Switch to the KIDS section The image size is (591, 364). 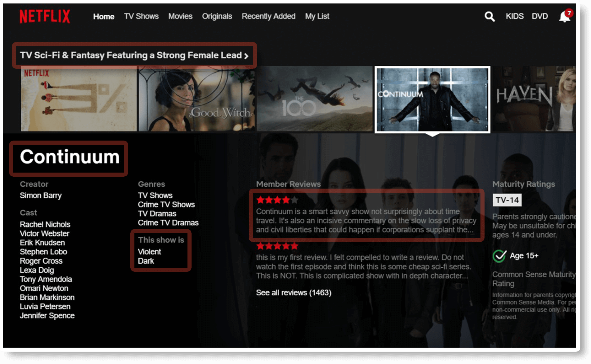point(515,16)
